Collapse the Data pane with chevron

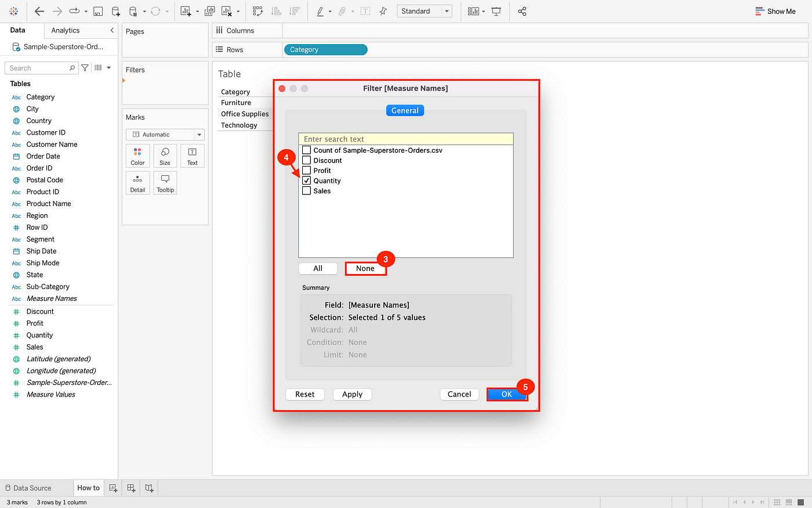pyautogui.click(x=112, y=30)
